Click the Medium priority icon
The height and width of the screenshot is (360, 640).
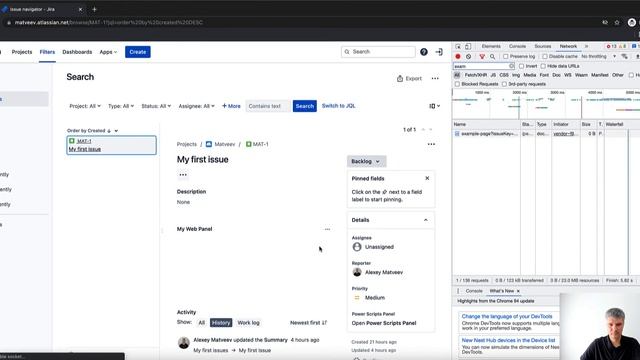pyautogui.click(x=357, y=298)
